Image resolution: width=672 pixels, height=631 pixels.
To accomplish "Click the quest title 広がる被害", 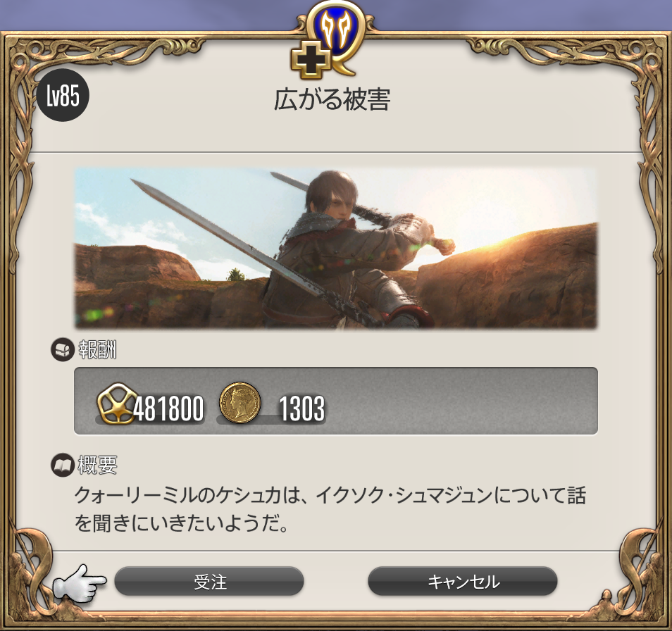I will (x=332, y=99).
